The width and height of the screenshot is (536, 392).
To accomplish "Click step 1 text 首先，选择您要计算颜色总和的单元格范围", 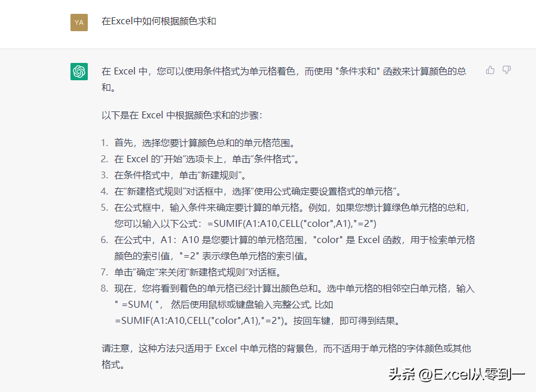I will (x=205, y=143).
